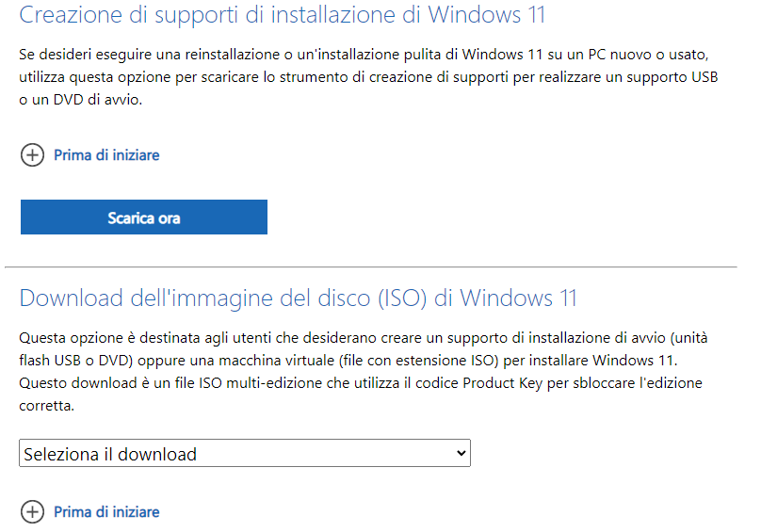Expand Prima di iniziare in the ISO section
761x532 pixels.
pos(106,512)
